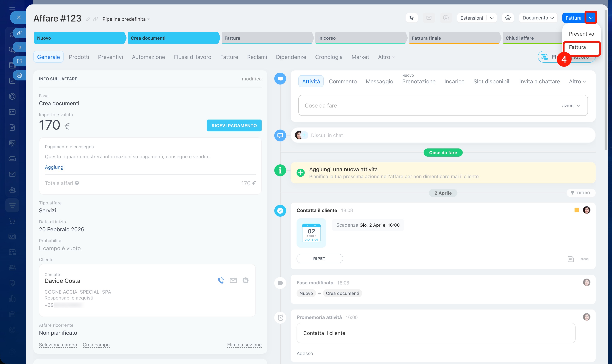The height and width of the screenshot is (364, 612).
Task: Edit deal title with pencil icon
Action: (x=88, y=19)
